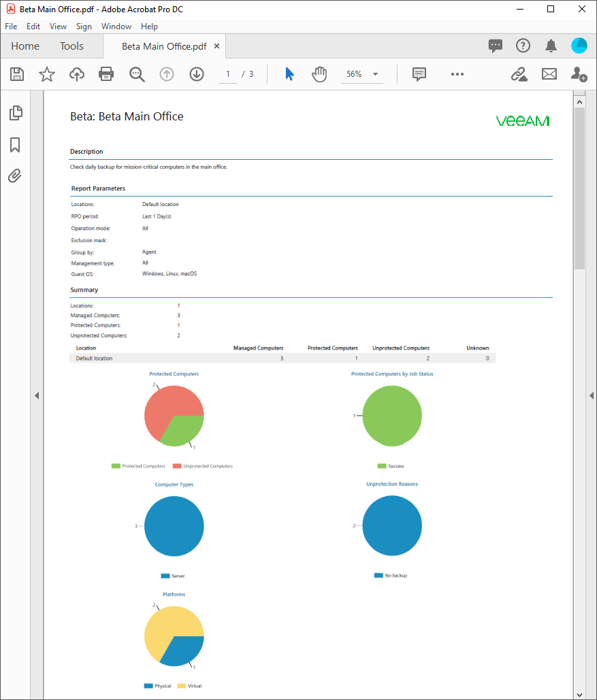The width and height of the screenshot is (597, 700).
Task: Select the Beta Main Office.pdf document tab
Action: [164, 46]
